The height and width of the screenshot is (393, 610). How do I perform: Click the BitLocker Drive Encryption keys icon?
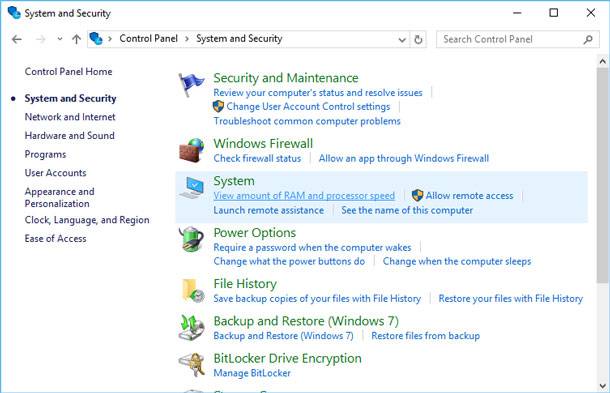192,365
